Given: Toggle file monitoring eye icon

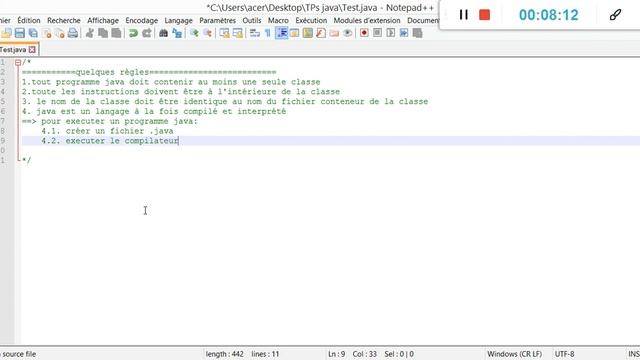Looking at the screenshot, I should point(347,33).
